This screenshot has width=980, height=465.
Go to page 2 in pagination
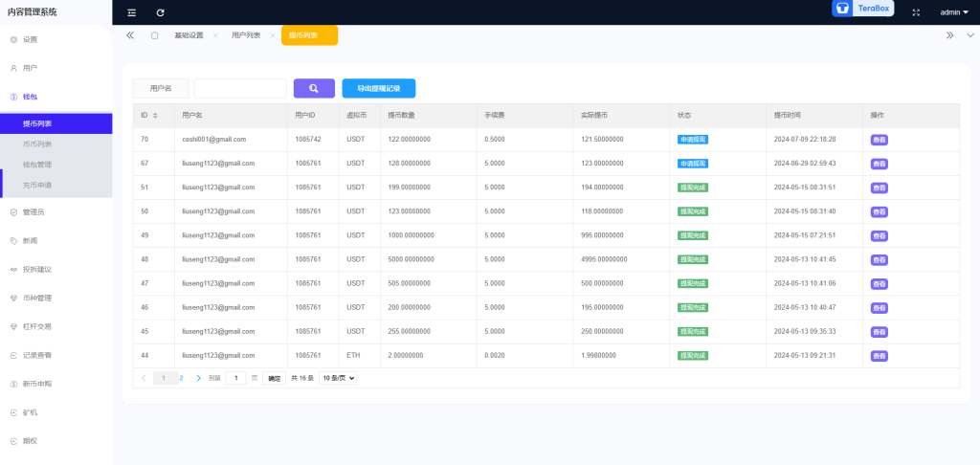182,378
